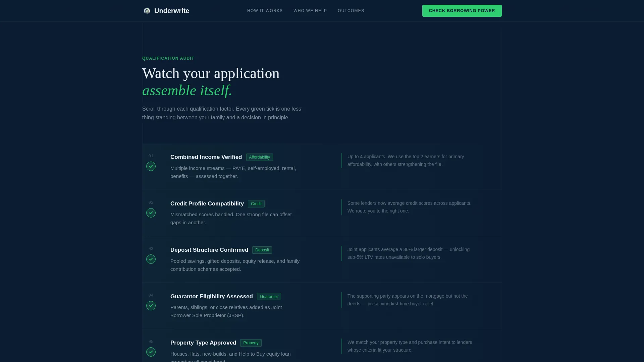
Task: Select the Deposit tag
Action: (262, 250)
